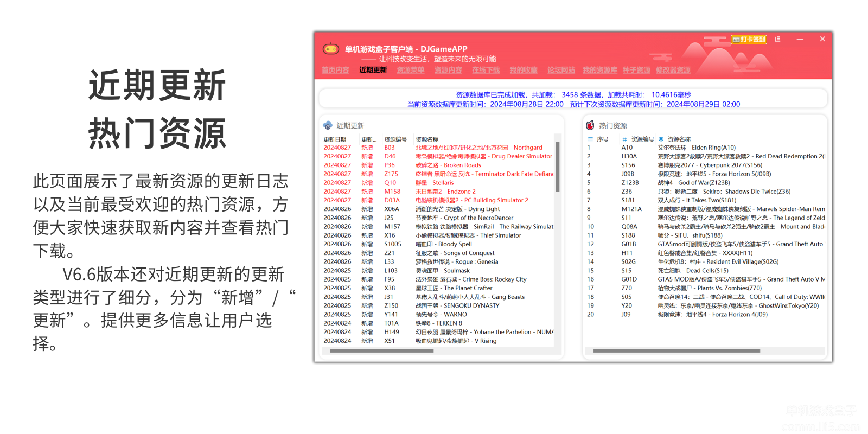868x434 pixels.
Task: Select the SimRail Railway Simulator row
Action: coord(438,227)
